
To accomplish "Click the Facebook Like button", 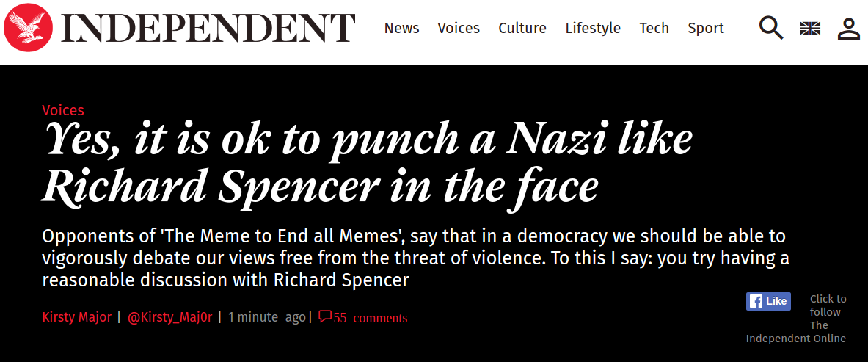I will (x=768, y=301).
